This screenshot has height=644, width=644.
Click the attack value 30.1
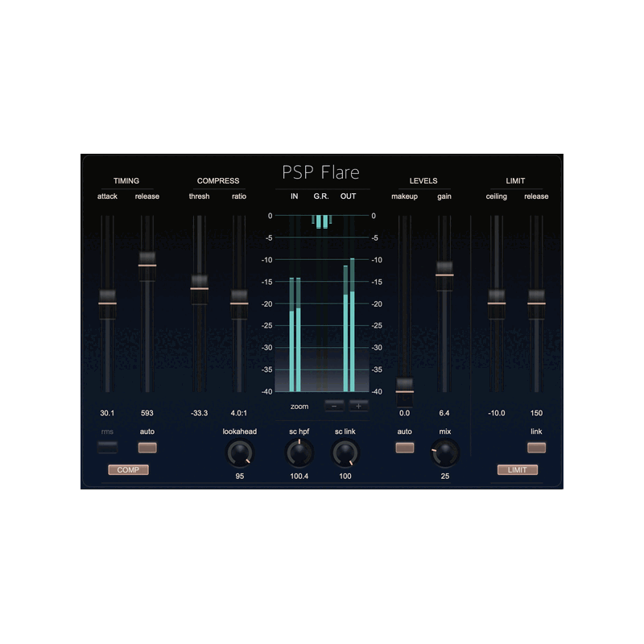[107, 413]
